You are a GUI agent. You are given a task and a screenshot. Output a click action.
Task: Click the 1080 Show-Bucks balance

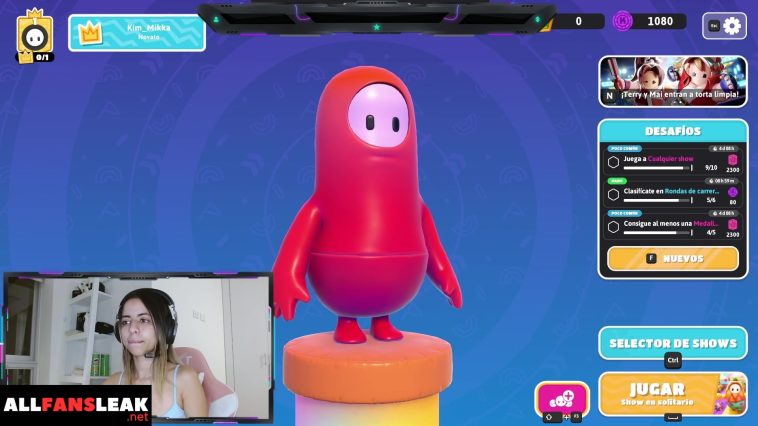point(659,21)
